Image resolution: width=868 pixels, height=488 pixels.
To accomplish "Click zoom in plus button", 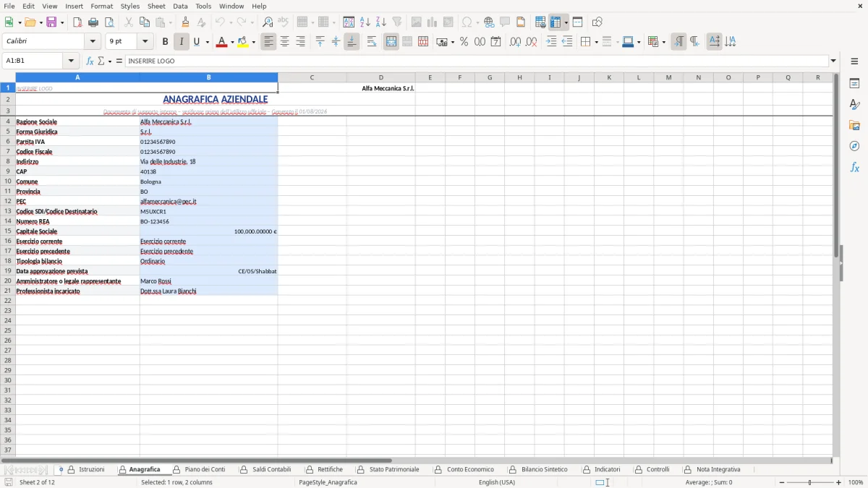I will pos(839,482).
